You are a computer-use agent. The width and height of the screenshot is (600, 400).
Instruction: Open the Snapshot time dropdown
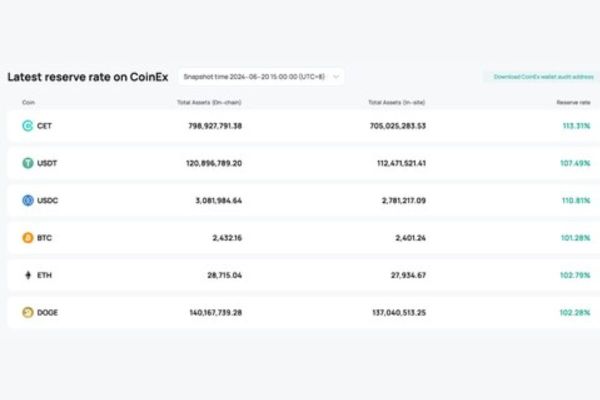[261, 77]
